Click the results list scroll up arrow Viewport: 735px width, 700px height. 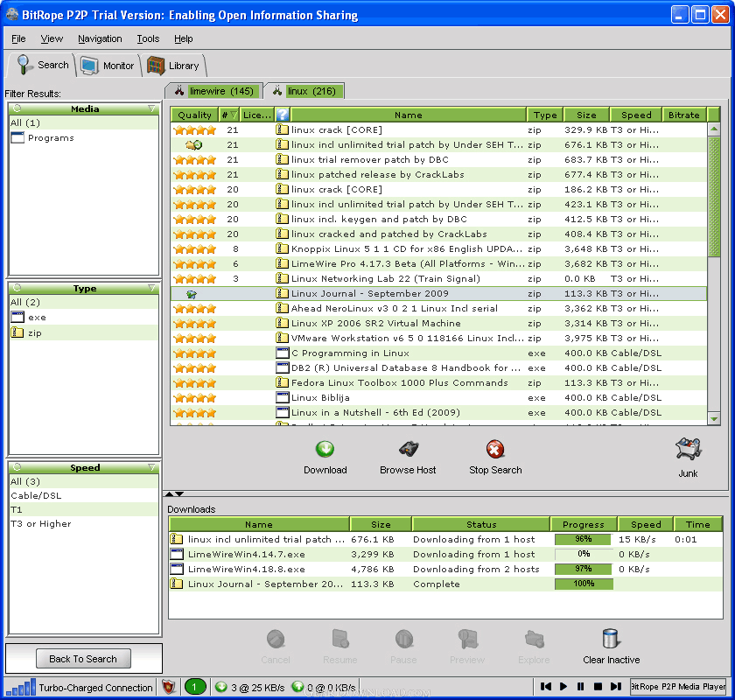pyautogui.click(x=714, y=129)
